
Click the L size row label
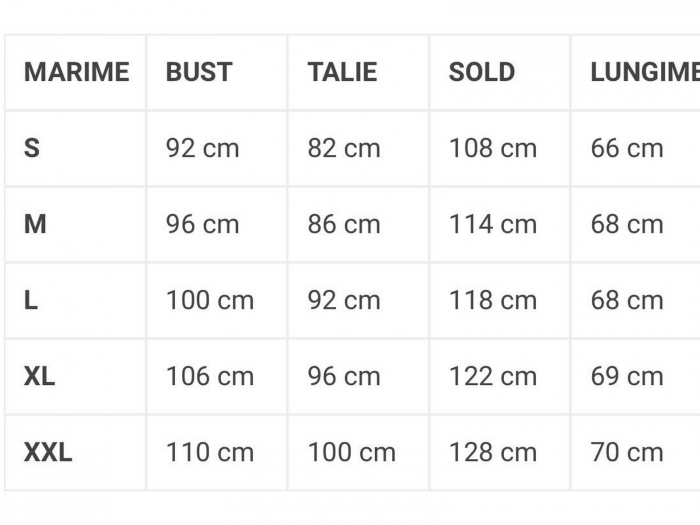pyautogui.click(x=31, y=300)
